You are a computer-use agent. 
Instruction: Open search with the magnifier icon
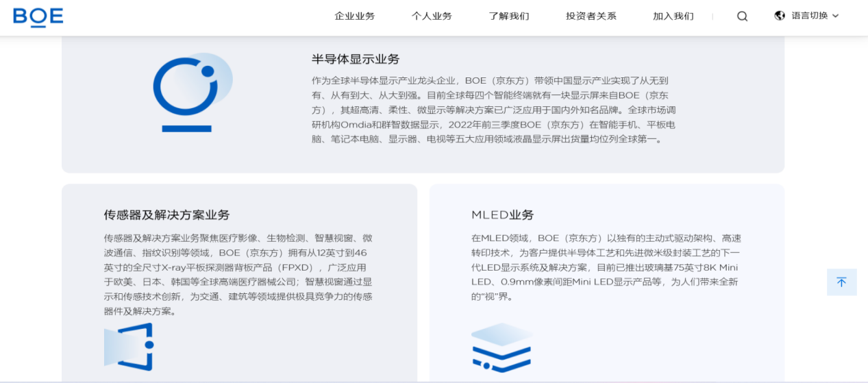tap(742, 16)
